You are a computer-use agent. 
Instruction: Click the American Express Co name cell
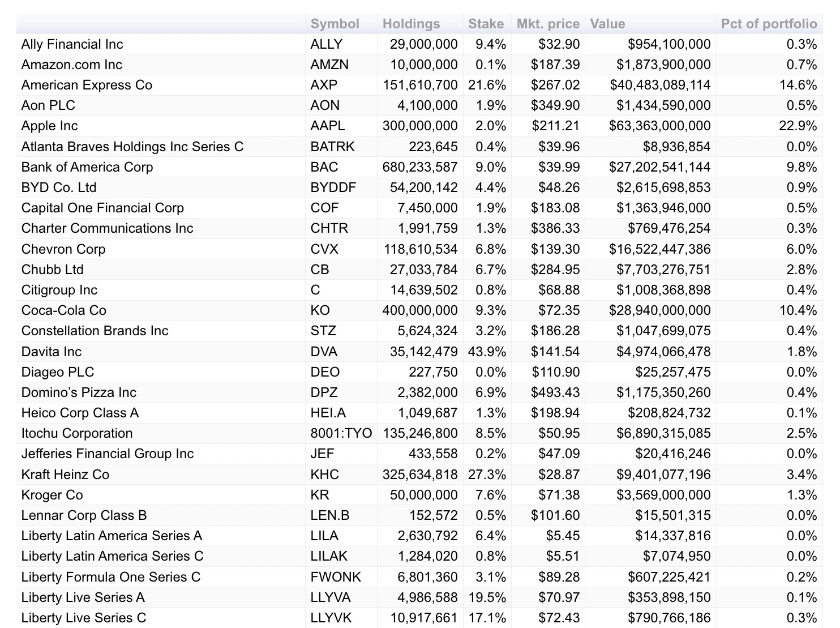pos(87,85)
